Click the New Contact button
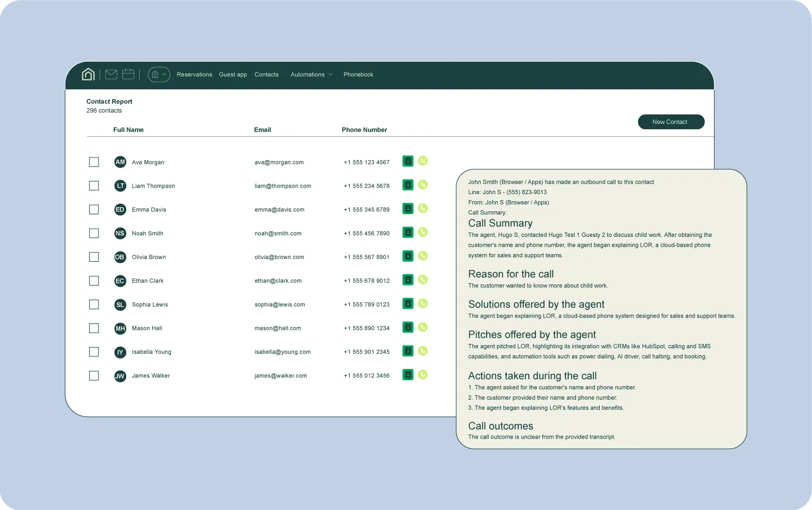Screen dimensions: 812x510 (671, 122)
